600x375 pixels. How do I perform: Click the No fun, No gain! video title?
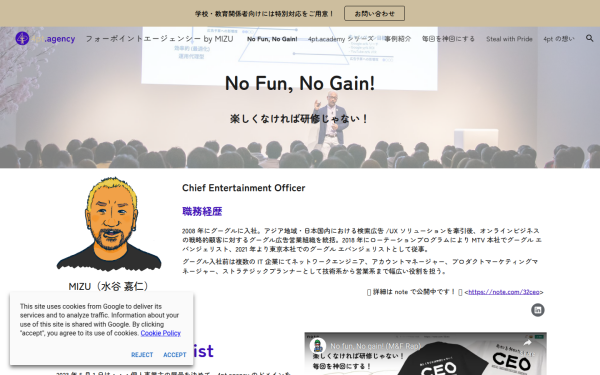(375, 346)
